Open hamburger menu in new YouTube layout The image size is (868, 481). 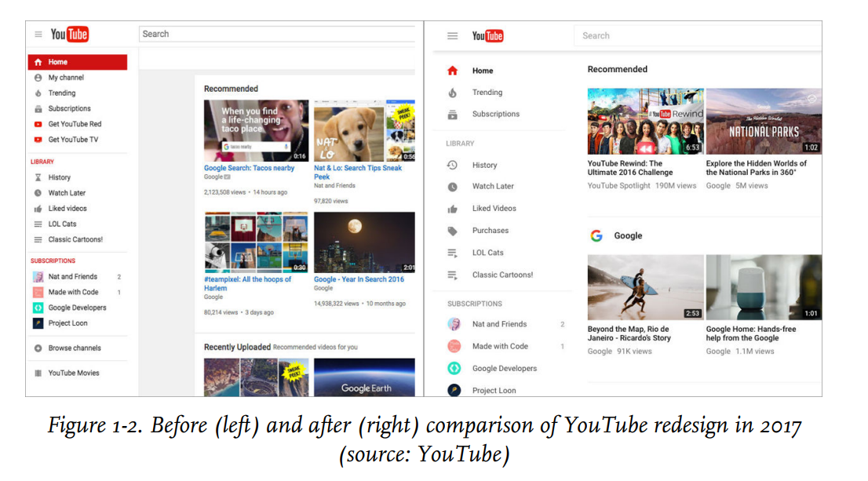[x=452, y=36]
